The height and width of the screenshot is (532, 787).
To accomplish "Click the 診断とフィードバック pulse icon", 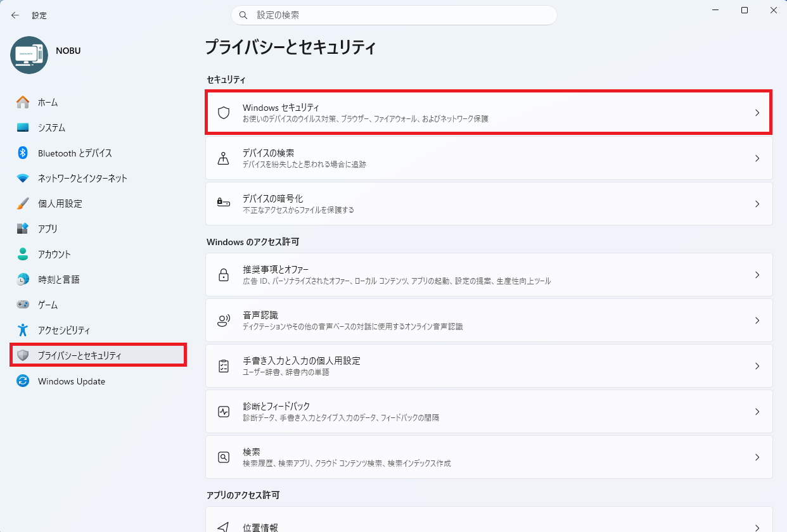I will coord(223,412).
